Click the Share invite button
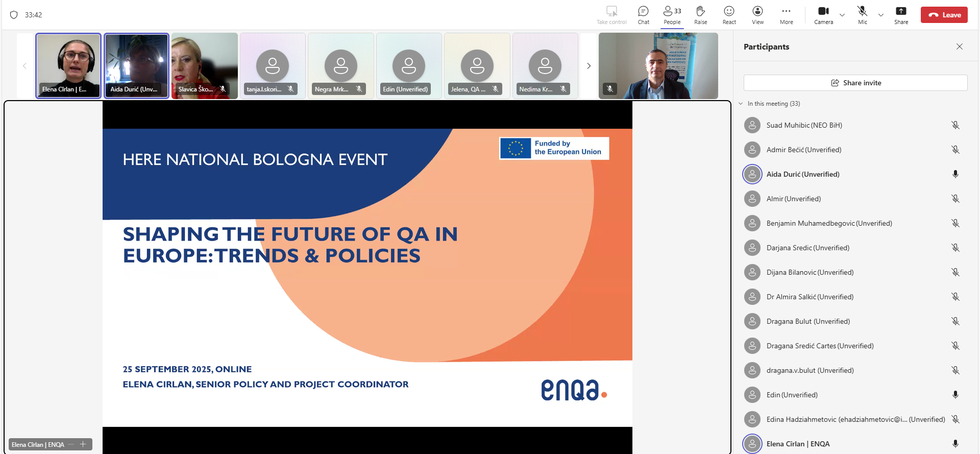This screenshot has height=454, width=980. click(855, 83)
